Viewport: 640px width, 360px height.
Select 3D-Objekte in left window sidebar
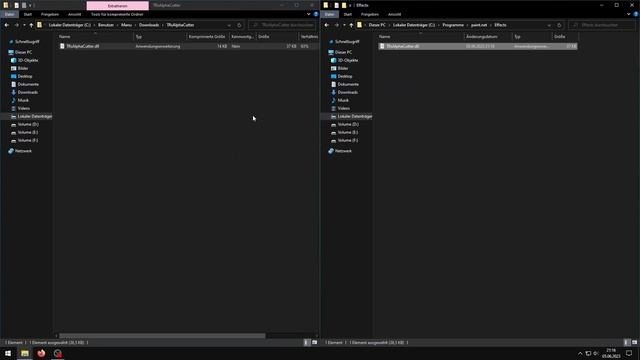coord(27,60)
